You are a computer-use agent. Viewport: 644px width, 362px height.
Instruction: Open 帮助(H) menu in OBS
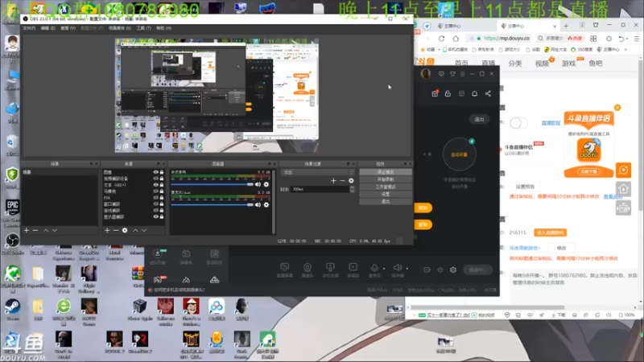(x=163, y=28)
